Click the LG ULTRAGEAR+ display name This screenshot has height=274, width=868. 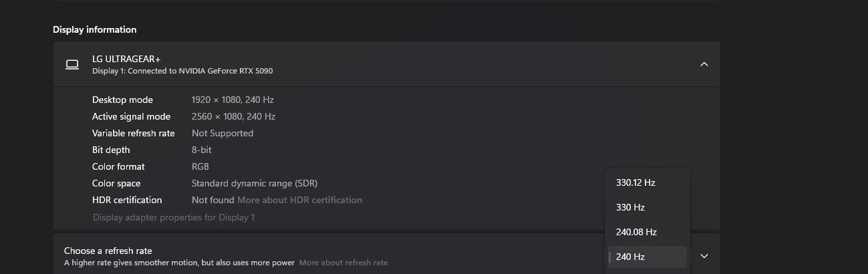click(126, 59)
